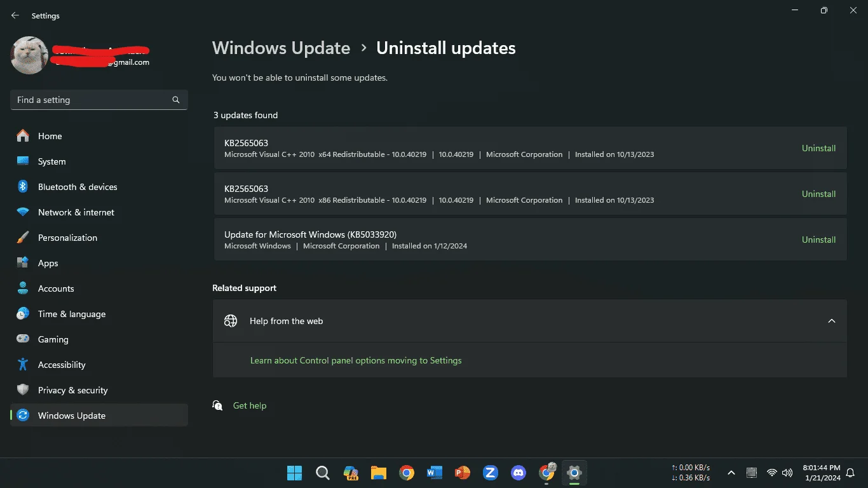Screen dimensions: 868x488
Task: Click the Uninstall updates page heading
Action: click(446, 48)
